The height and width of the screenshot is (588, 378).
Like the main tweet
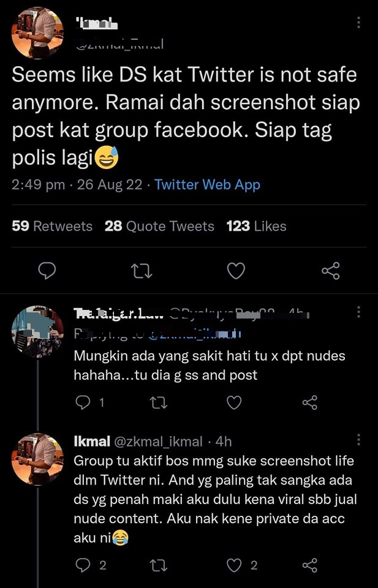click(236, 270)
